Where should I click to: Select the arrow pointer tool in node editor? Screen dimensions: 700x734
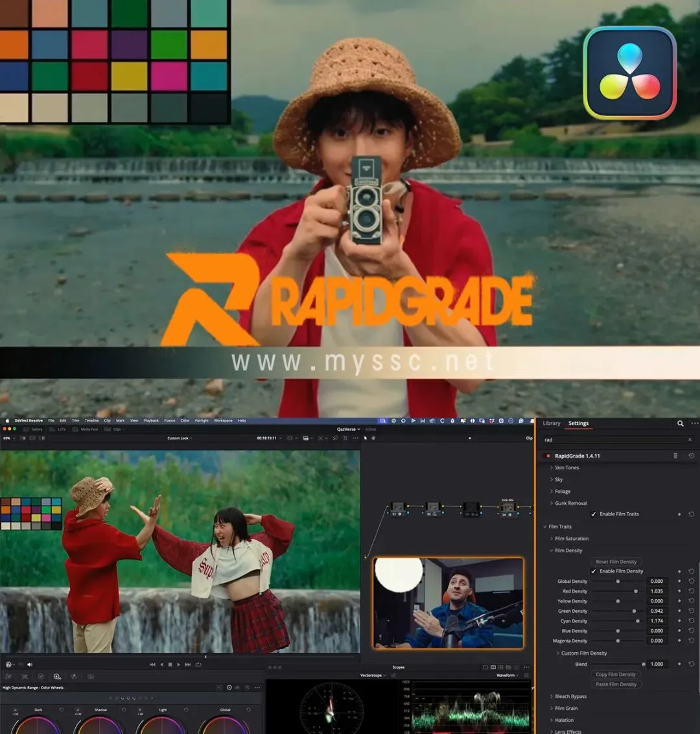point(366,438)
